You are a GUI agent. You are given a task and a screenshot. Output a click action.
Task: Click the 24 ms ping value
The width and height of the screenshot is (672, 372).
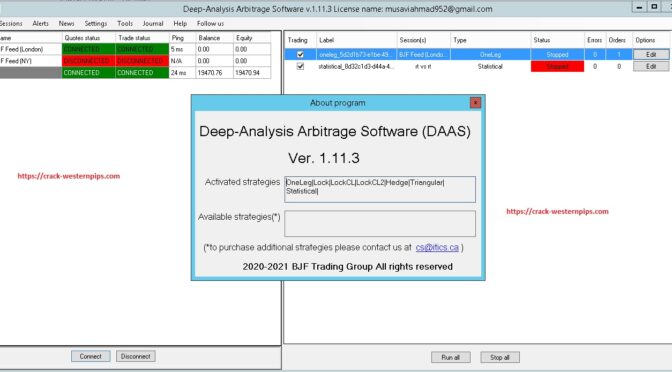(182, 73)
